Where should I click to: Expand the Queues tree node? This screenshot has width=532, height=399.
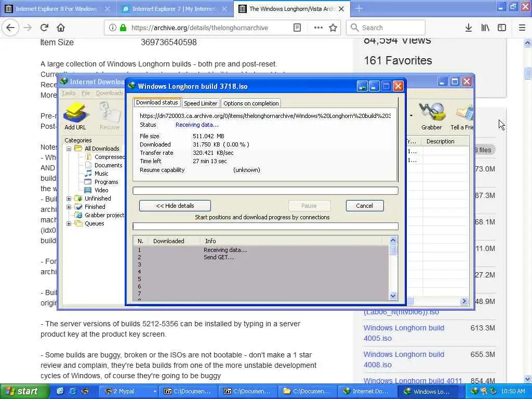69,223
